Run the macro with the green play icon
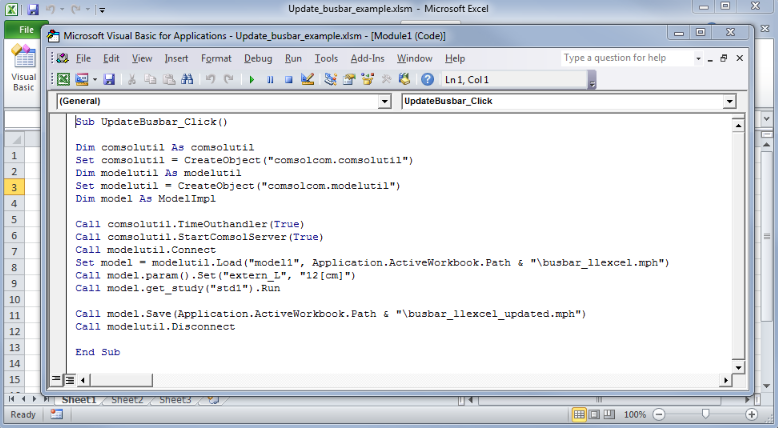778x428 pixels. (252, 79)
